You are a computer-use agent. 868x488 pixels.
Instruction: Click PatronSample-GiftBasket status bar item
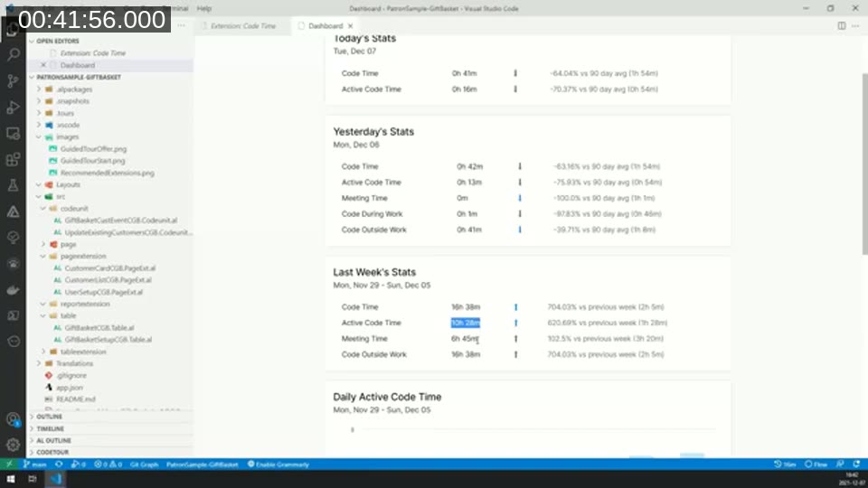(x=202, y=465)
